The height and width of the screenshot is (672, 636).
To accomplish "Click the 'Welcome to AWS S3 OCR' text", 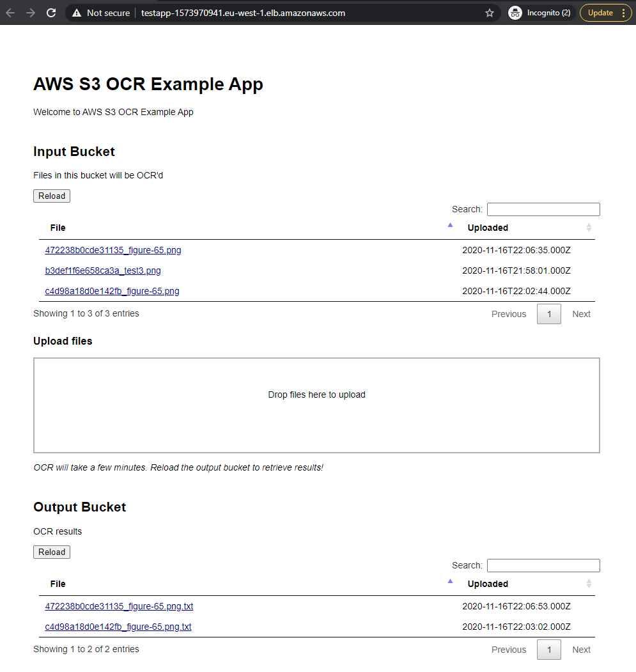I will pyautogui.click(x=113, y=112).
